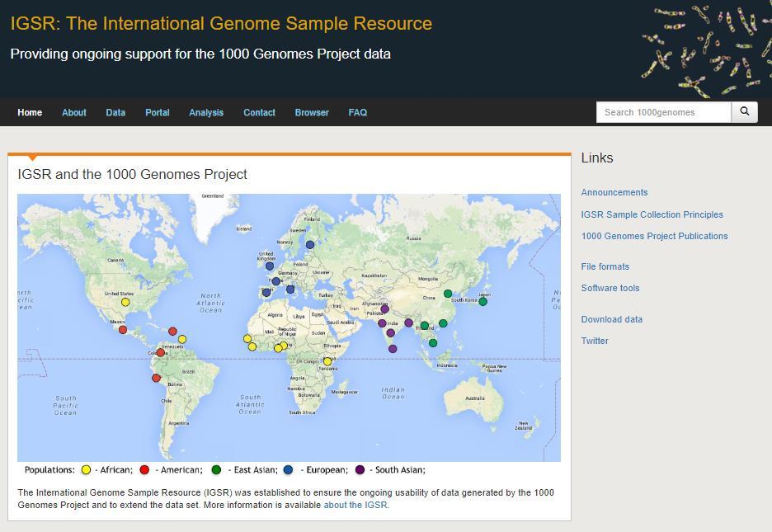Select the blue marker in Finland
The width and height of the screenshot is (772, 532).
(309, 245)
